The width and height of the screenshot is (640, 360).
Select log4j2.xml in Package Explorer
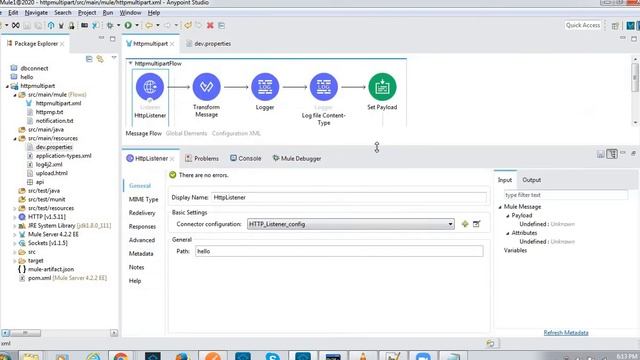[x=49, y=164]
